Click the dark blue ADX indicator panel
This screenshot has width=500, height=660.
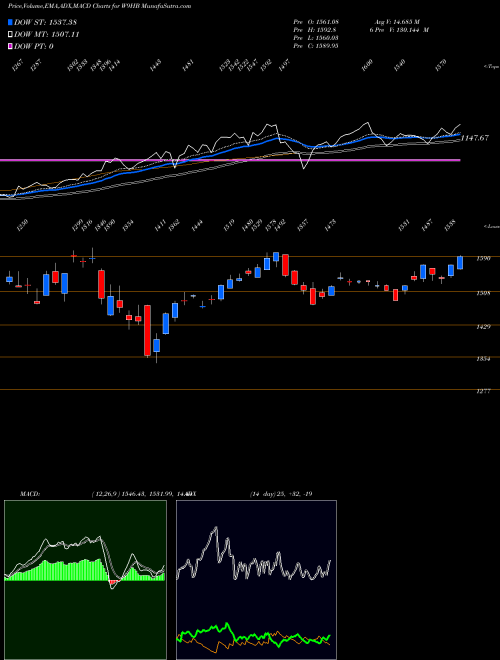[x=256, y=580]
